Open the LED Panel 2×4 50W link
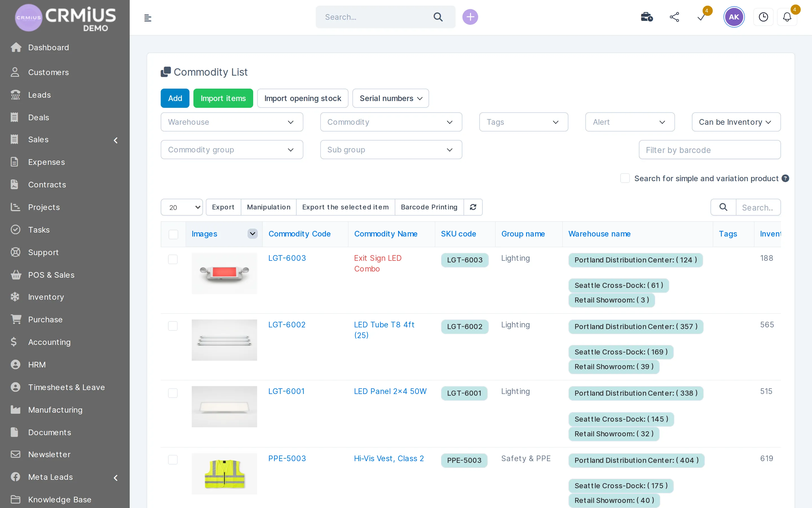Viewport: 812px width, 508px height. coord(390,391)
